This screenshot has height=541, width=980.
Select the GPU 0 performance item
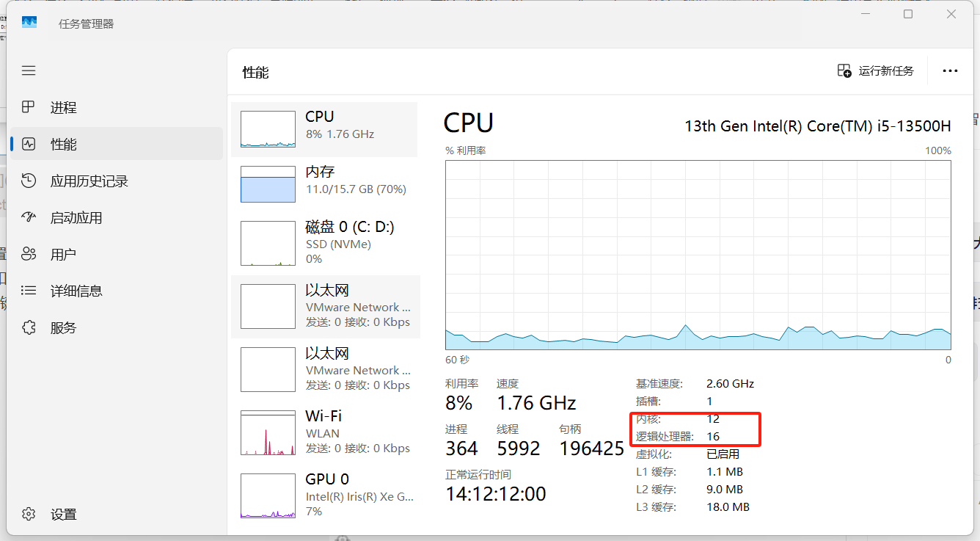(x=324, y=495)
